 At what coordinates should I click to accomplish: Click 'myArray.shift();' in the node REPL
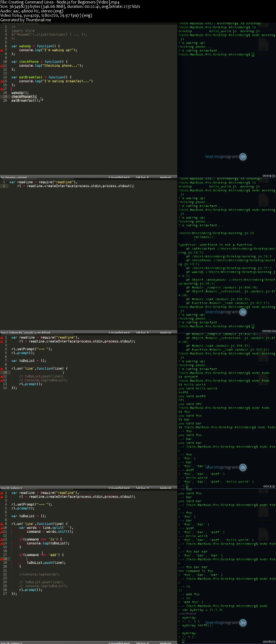(x=197, y=625)
